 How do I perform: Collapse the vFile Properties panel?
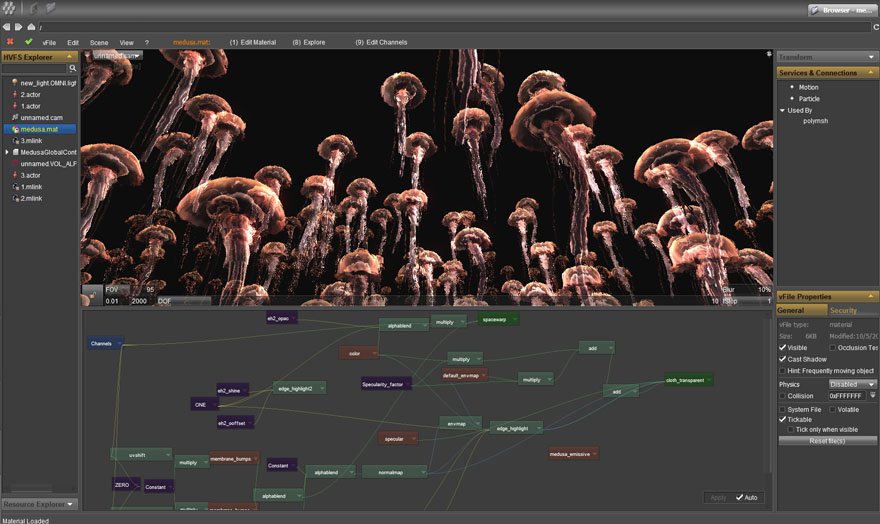[x=827, y=296]
